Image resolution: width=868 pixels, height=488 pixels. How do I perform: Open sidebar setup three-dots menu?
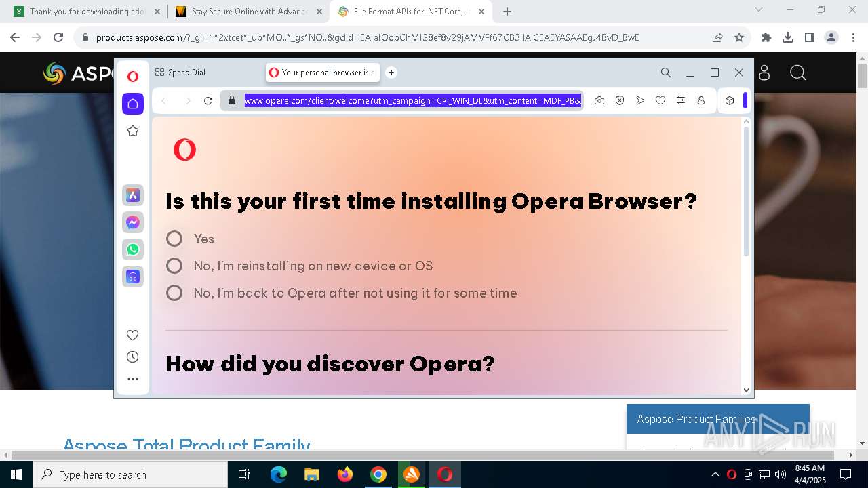pyautogui.click(x=133, y=379)
